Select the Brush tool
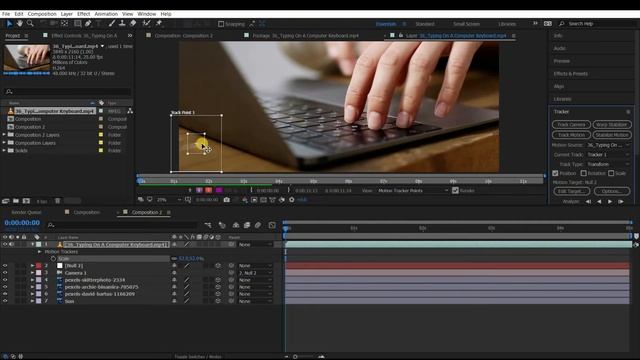Viewport: 640px width, 360px height. click(x=112, y=24)
